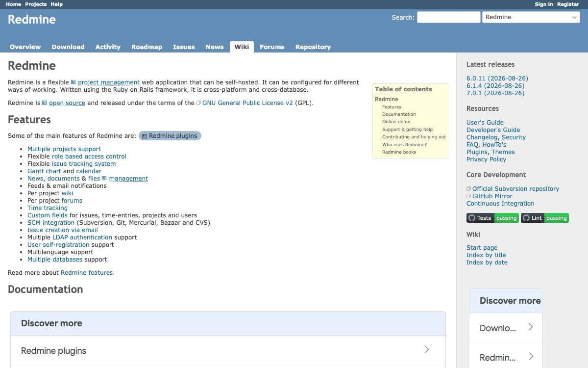Click Projects in the top menu
Image resolution: width=588 pixels, height=368 pixels.
point(36,4)
